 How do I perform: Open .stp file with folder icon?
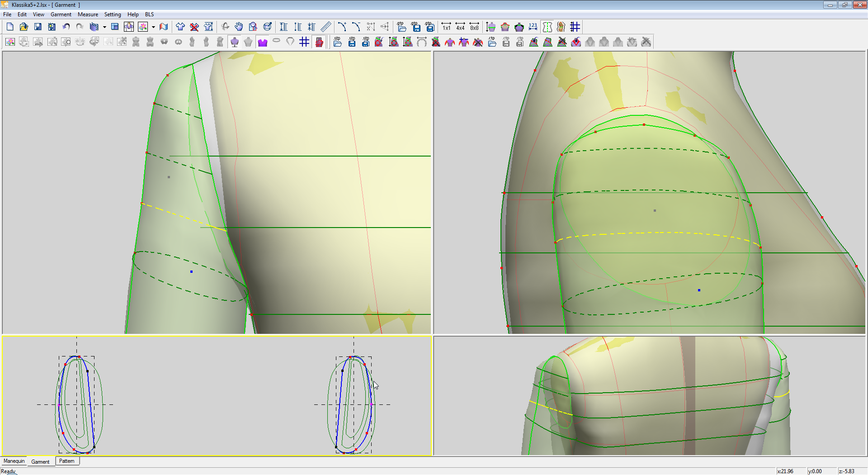[x=337, y=42]
